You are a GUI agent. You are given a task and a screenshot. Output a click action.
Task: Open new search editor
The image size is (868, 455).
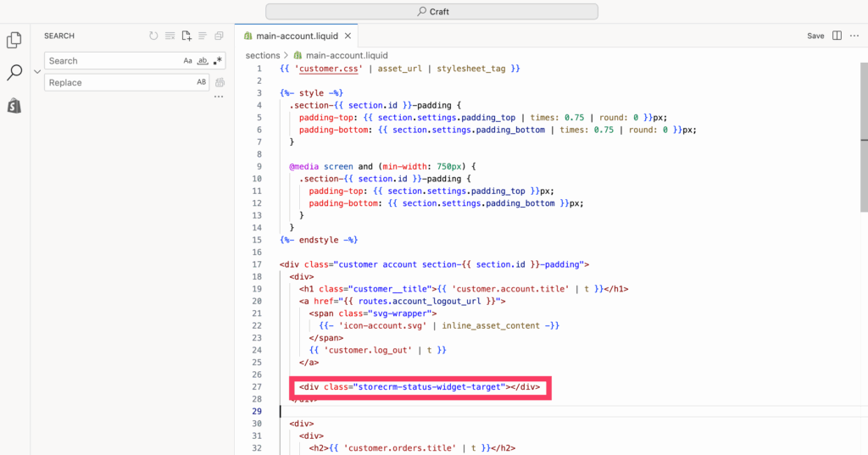click(x=186, y=36)
